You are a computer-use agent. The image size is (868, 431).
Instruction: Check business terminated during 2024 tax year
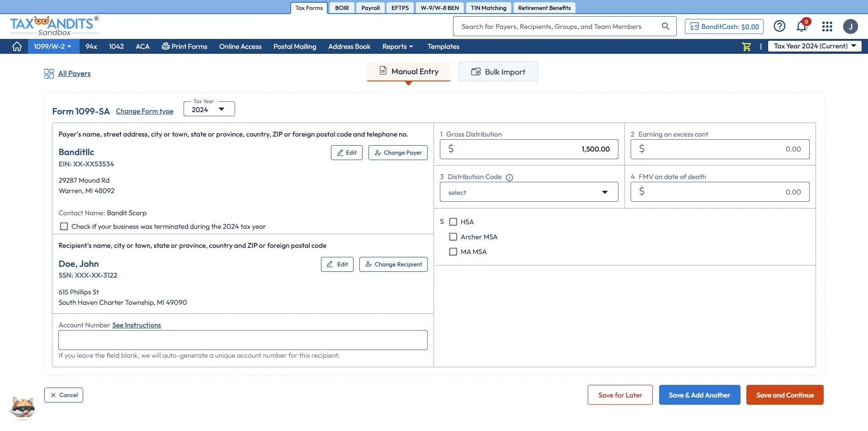64,226
